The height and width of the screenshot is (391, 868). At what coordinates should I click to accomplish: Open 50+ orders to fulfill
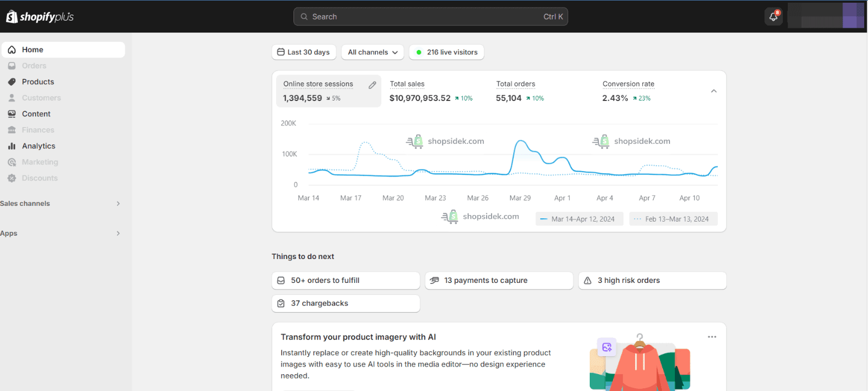346,281
